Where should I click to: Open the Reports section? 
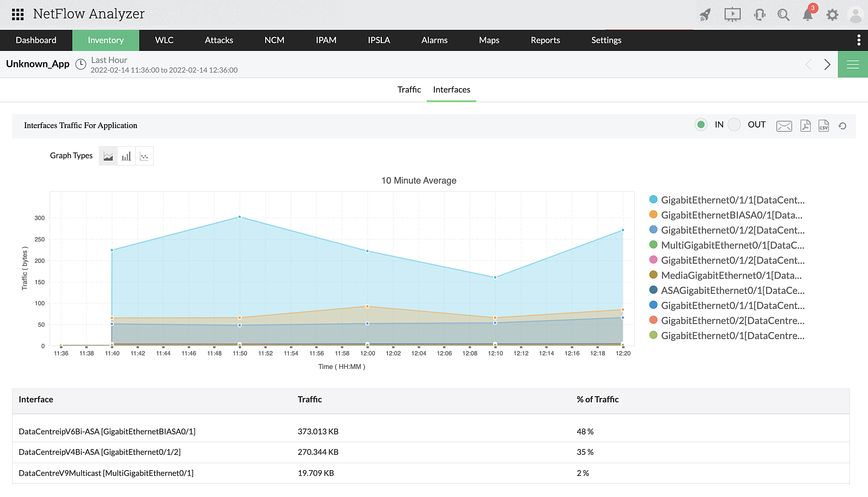[545, 40]
